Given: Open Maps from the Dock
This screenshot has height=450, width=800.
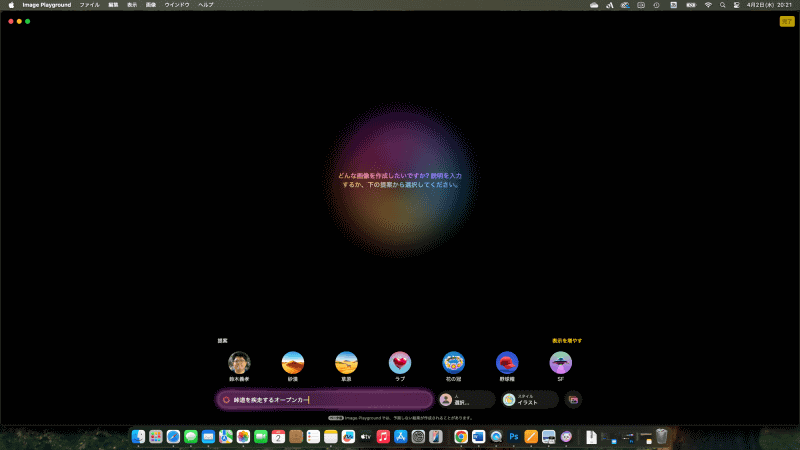Looking at the screenshot, I should (226, 437).
